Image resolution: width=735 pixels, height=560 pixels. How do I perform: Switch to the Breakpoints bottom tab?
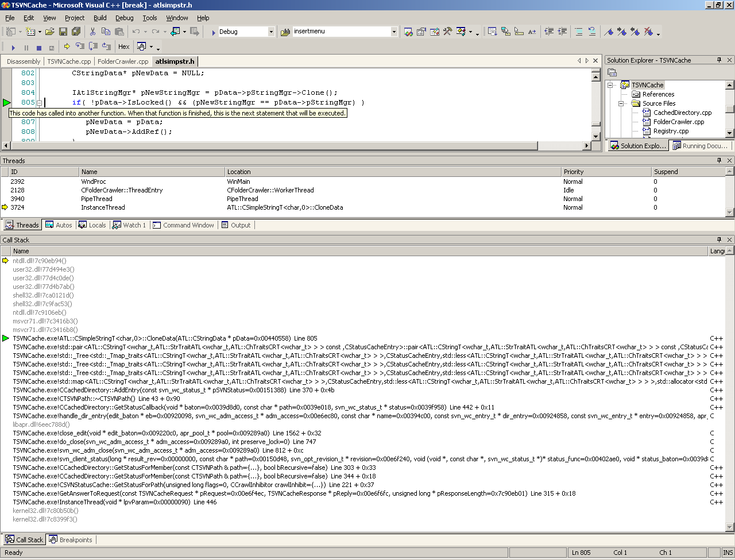point(71,540)
